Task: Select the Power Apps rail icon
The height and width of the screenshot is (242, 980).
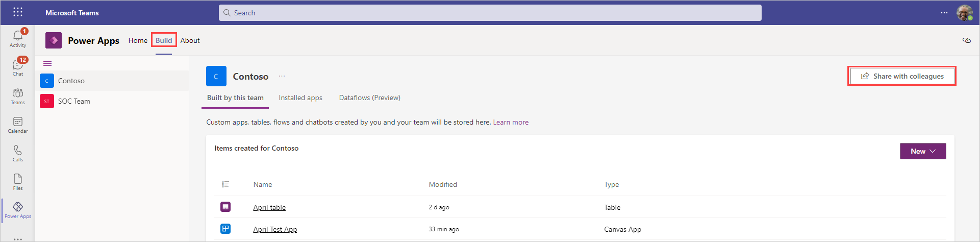Action: click(x=18, y=210)
